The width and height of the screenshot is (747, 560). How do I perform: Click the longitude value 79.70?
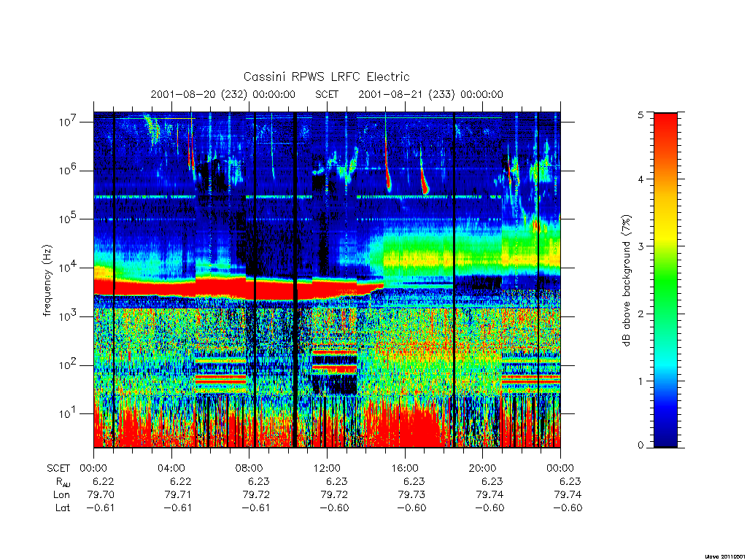(x=101, y=495)
